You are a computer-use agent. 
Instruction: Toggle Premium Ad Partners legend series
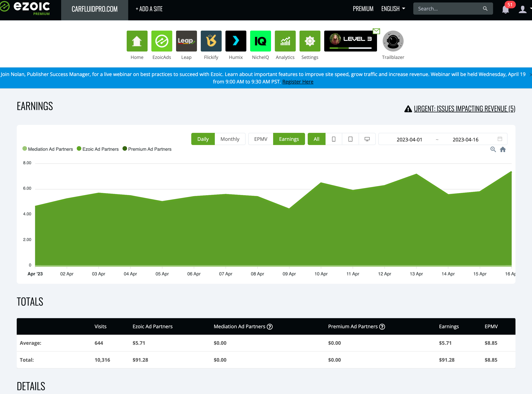click(147, 149)
